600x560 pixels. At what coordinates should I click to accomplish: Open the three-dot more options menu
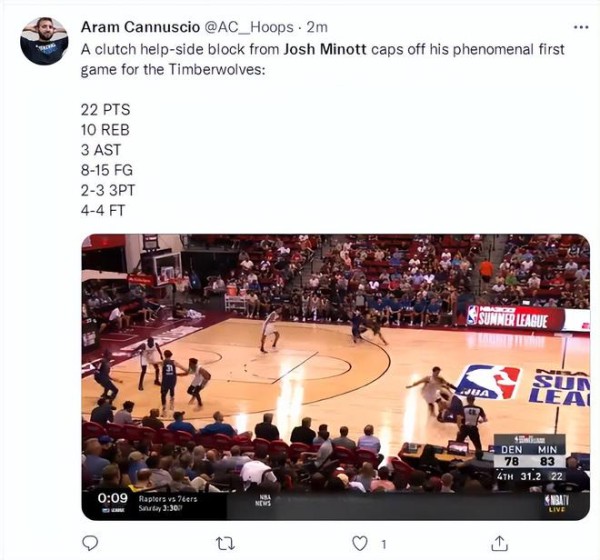click(581, 27)
